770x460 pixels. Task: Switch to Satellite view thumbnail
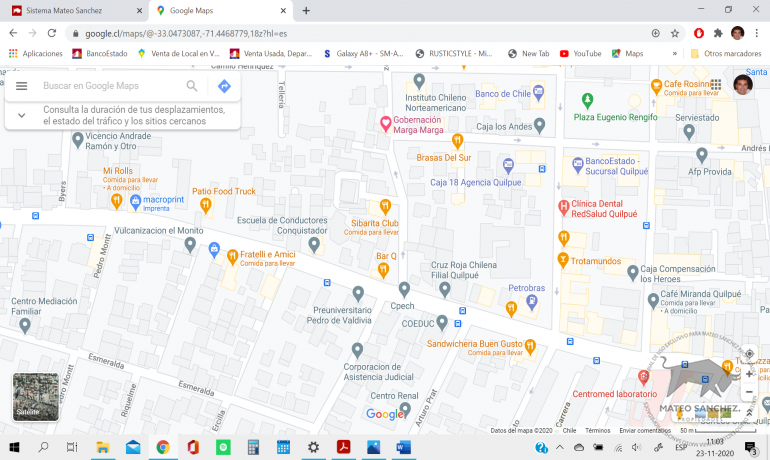pyautogui.click(x=35, y=397)
